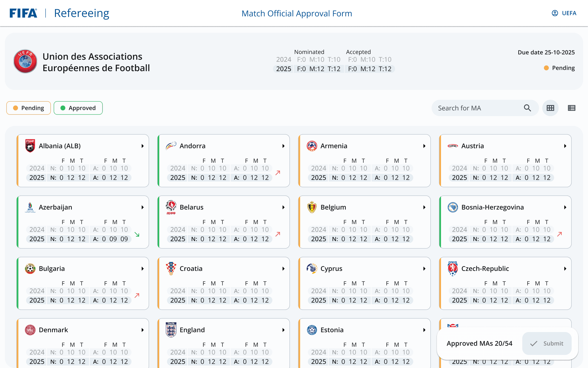Expand the Albania (ALB) card arrow

click(x=142, y=146)
